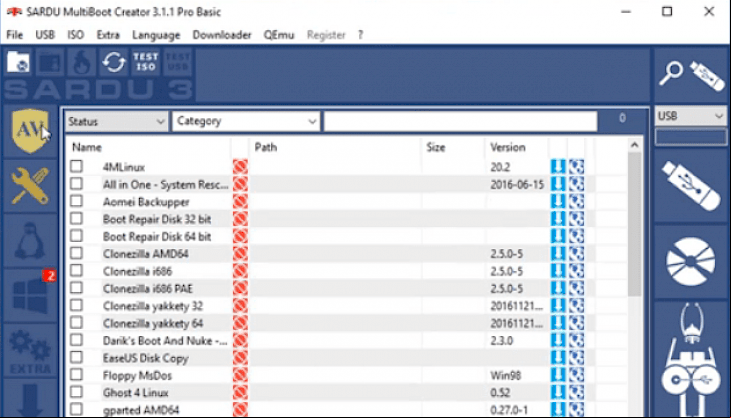Open the Windows logo category
Image resolution: width=731 pixels, height=418 pixels.
30,296
